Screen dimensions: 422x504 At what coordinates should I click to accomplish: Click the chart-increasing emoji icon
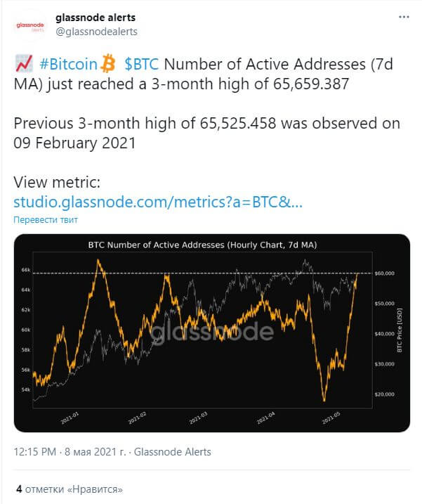(x=24, y=63)
